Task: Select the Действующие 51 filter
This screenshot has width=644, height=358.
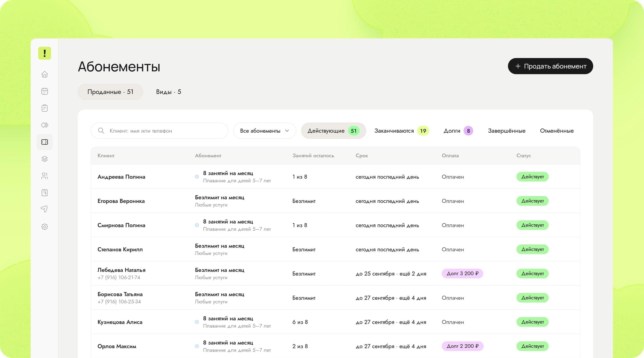Action: coord(333,131)
